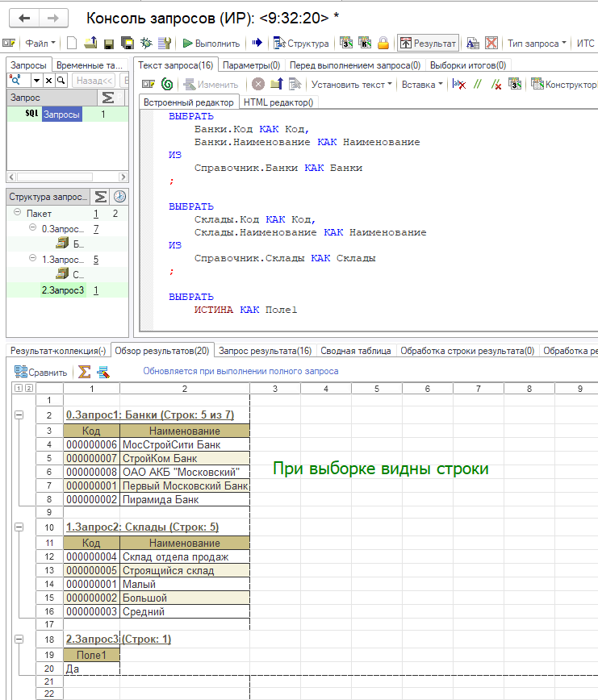Click the green spiral refresh icon

click(x=167, y=84)
